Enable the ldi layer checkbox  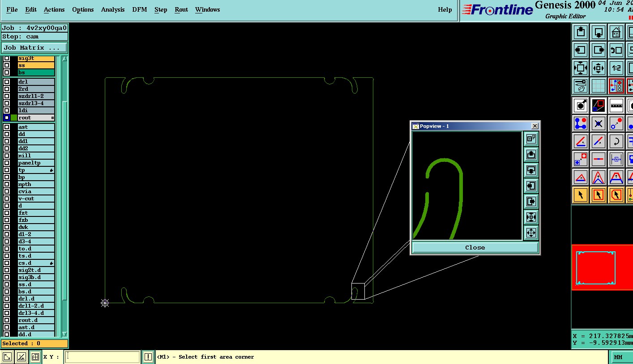click(x=7, y=110)
